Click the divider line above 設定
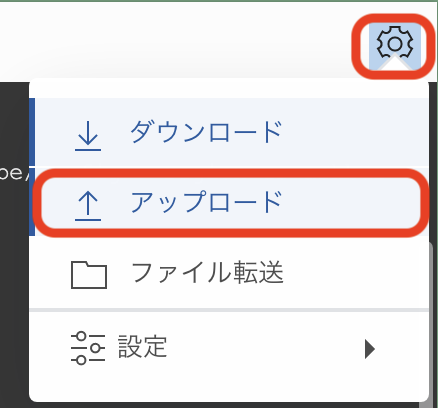Screen dimensions: 438x408 coord(229,310)
